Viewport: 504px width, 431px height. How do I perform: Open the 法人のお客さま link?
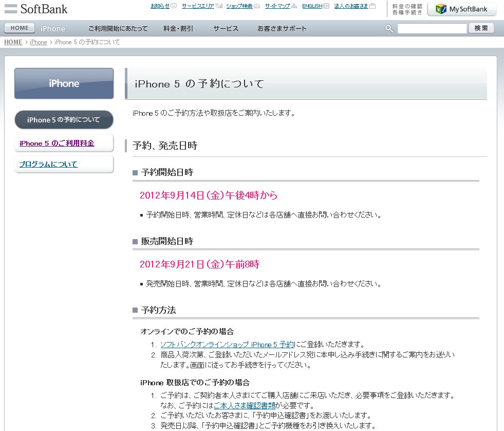[x=351, y=6]
